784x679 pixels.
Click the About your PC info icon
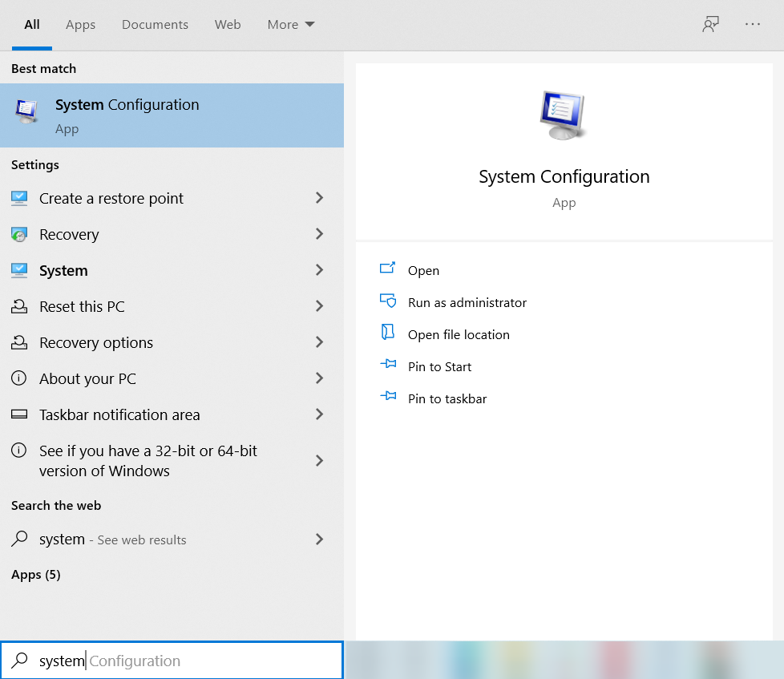(x=19, y=378)
